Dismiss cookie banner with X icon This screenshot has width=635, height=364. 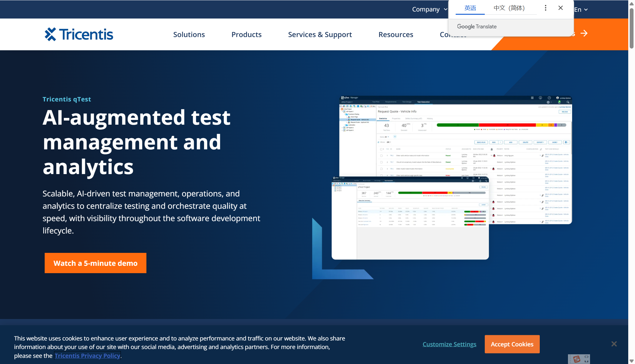click(x=614, y=344)
